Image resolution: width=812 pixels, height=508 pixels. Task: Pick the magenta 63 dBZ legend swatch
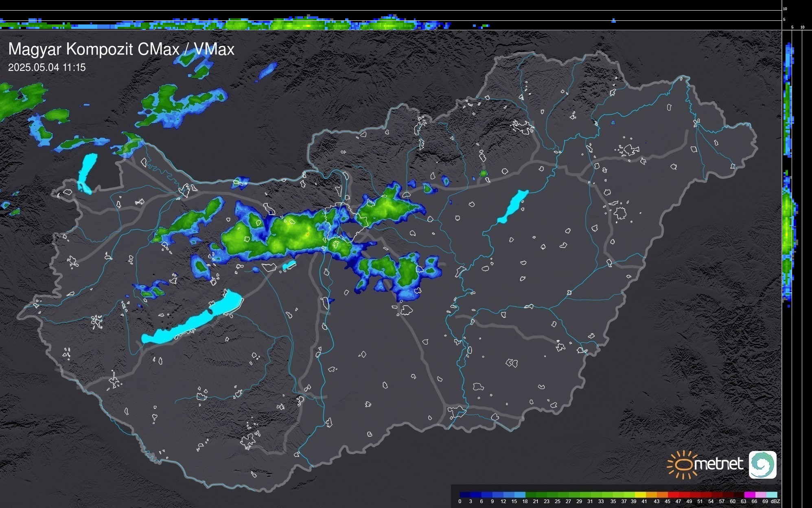click(750, 495)
